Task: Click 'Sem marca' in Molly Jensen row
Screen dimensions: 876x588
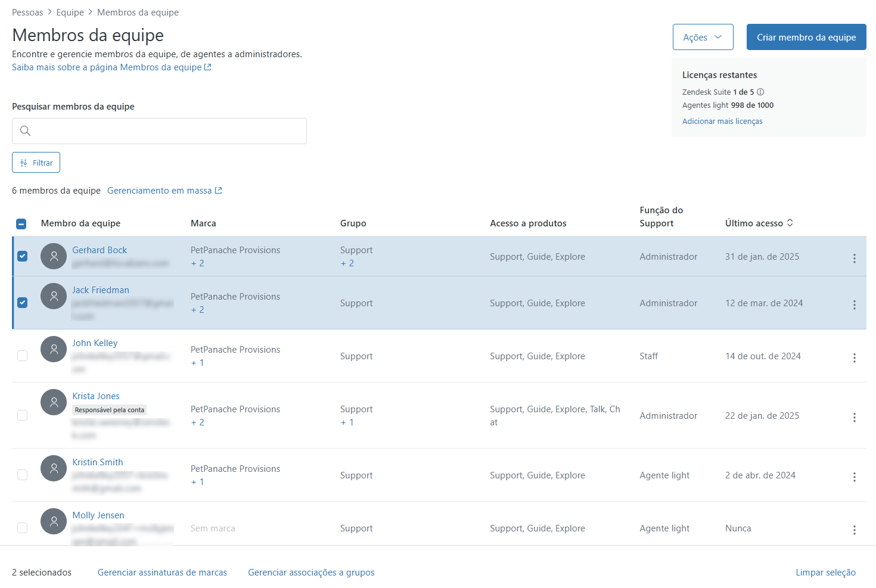Action: tap(213, 528)
